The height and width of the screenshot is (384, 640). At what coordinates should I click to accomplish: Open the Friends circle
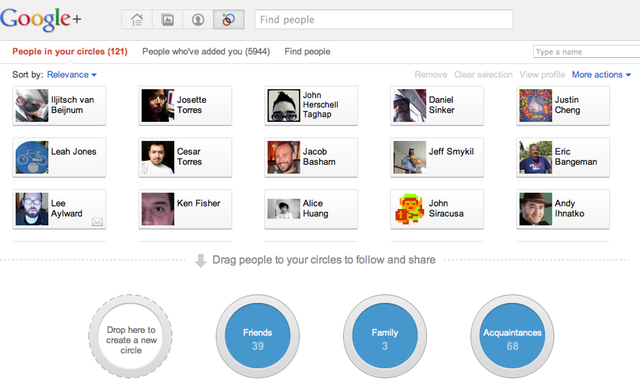(258, 336)
